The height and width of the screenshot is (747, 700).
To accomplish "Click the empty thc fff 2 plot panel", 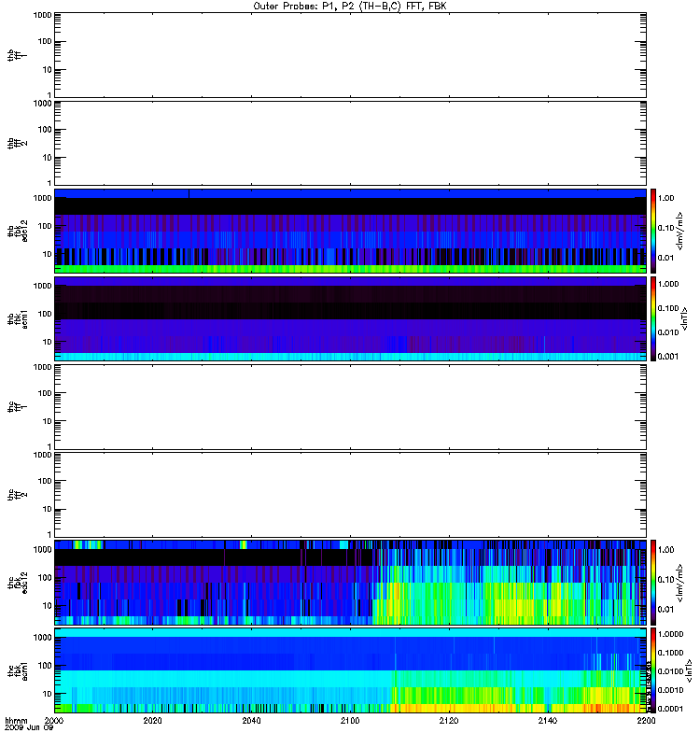I will (x=350, y=495).
